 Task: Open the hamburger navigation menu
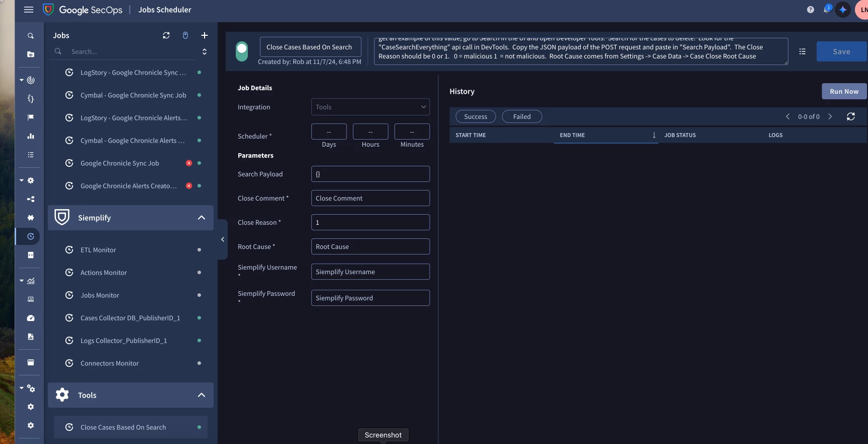(29, 10)
